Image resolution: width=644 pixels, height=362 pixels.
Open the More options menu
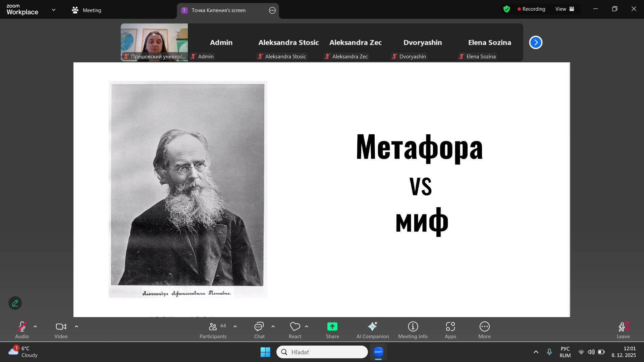pyautogui.click(x=484, y=330)
